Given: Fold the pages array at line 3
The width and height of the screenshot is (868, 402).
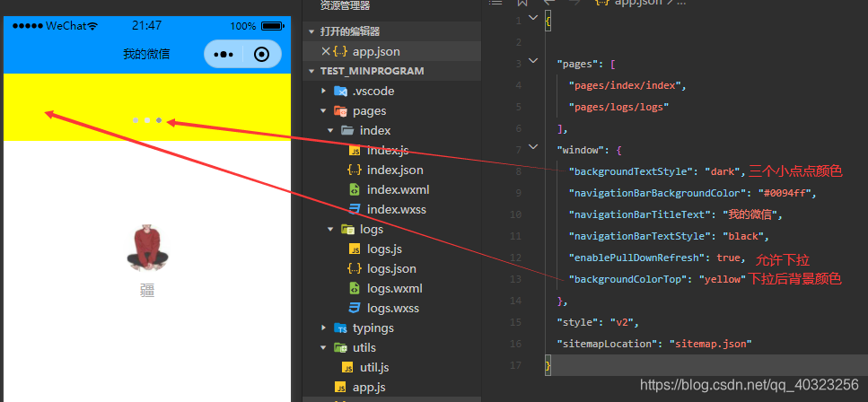Looking at the screenshot, I should tap(533, 60).
